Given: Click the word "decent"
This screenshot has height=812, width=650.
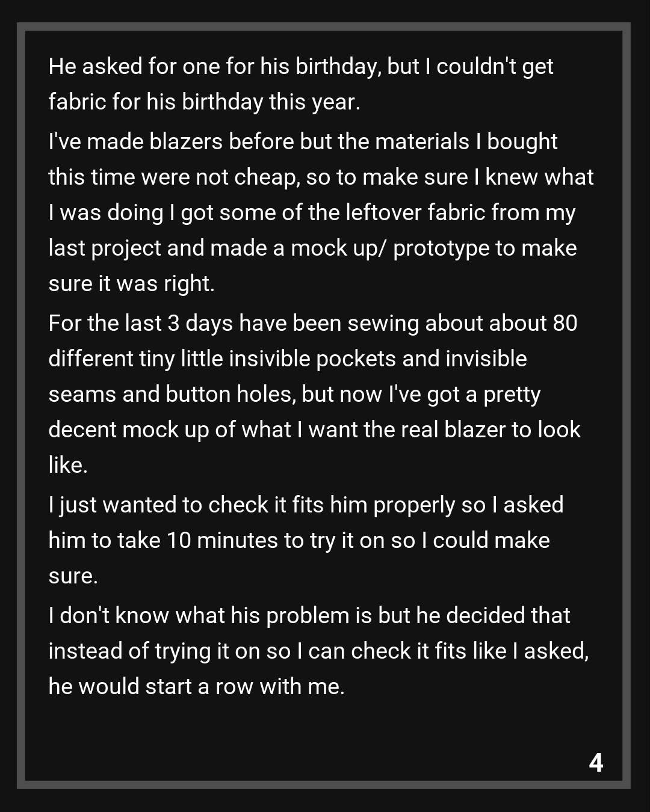Looking at the screenshot, I should tap(82, 430).
